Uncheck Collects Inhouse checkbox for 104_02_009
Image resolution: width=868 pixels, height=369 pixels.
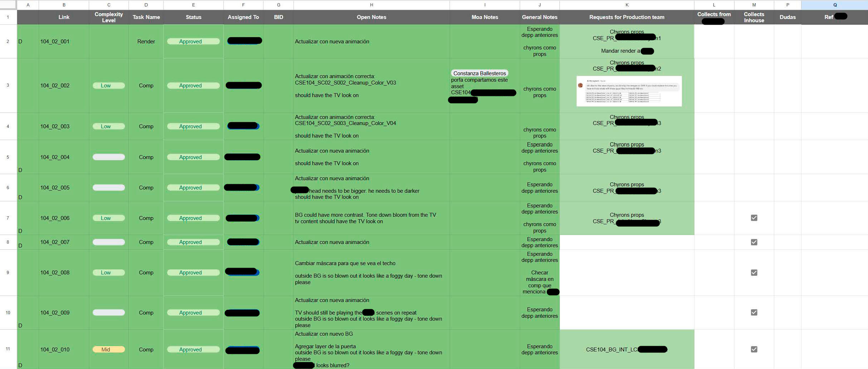coord(754,312)
